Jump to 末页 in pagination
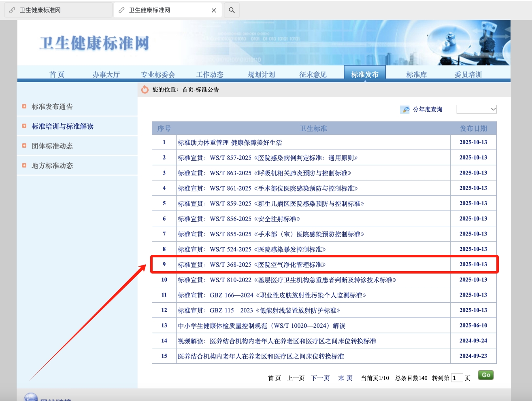The height and width of the screenshot is (401, 532). click(345, 378)
